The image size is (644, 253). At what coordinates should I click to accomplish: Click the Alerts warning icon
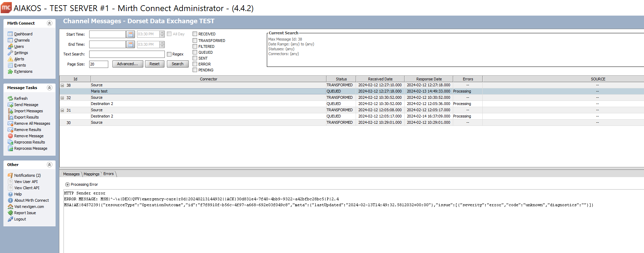[x=10, y=59]
